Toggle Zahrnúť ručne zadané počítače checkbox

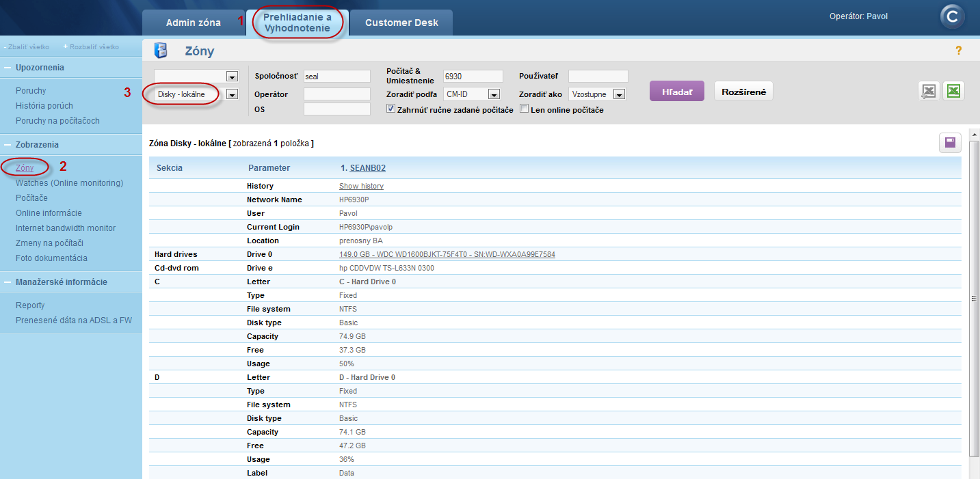[x=391, y=109]
